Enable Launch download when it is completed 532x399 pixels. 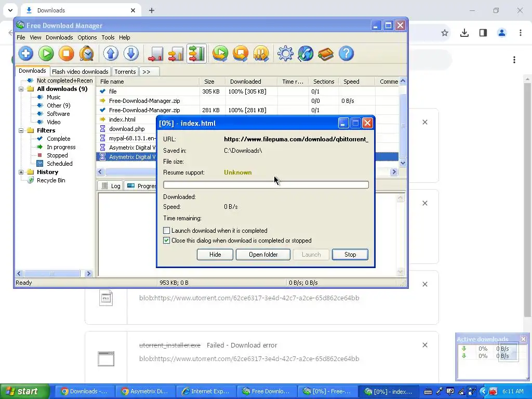(x=167, y=231)
